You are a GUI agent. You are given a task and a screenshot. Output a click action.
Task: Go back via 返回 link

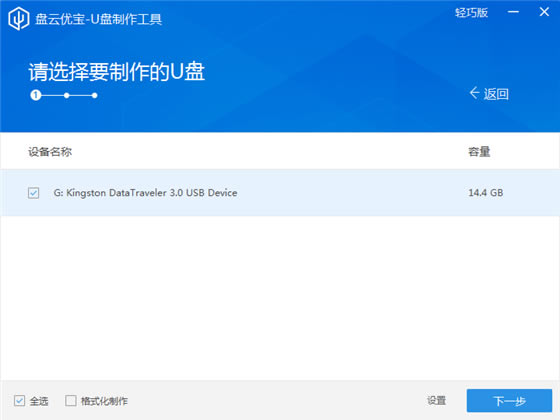pyautogui.click(x=496, y=94)
